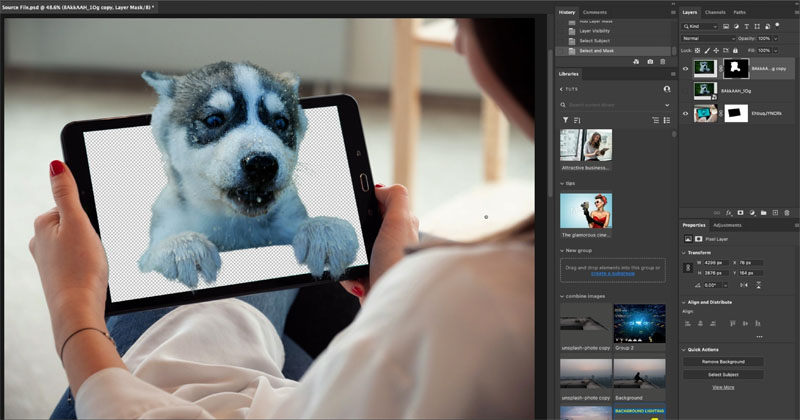Filter layers by pixel layers icon

click(x=726, y=27)
